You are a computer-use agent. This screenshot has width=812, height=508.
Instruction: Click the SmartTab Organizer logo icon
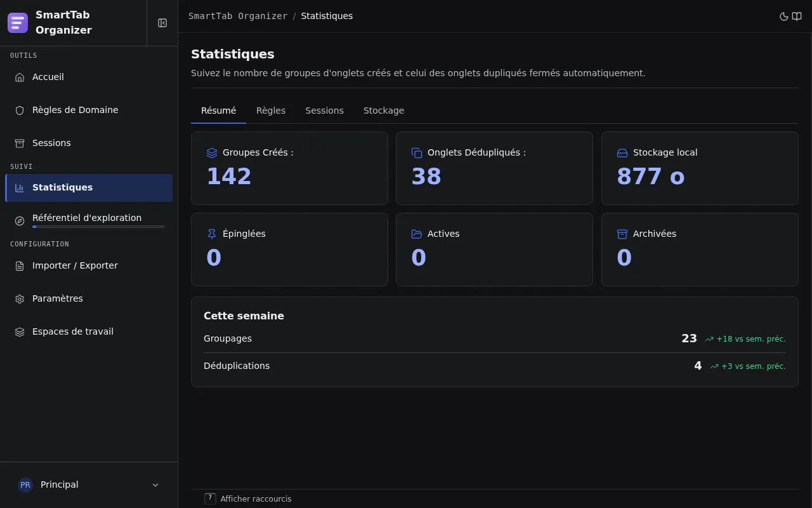point(18,23)
